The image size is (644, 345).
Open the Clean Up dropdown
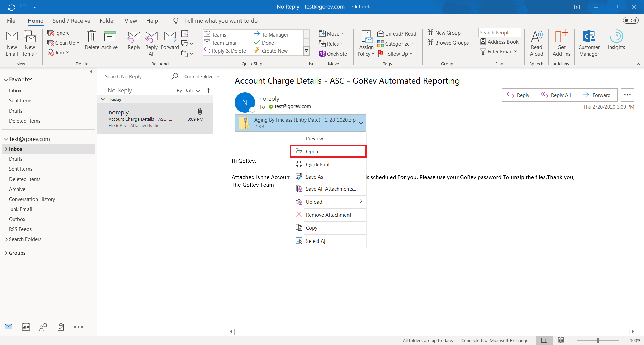tap(64, 43)
